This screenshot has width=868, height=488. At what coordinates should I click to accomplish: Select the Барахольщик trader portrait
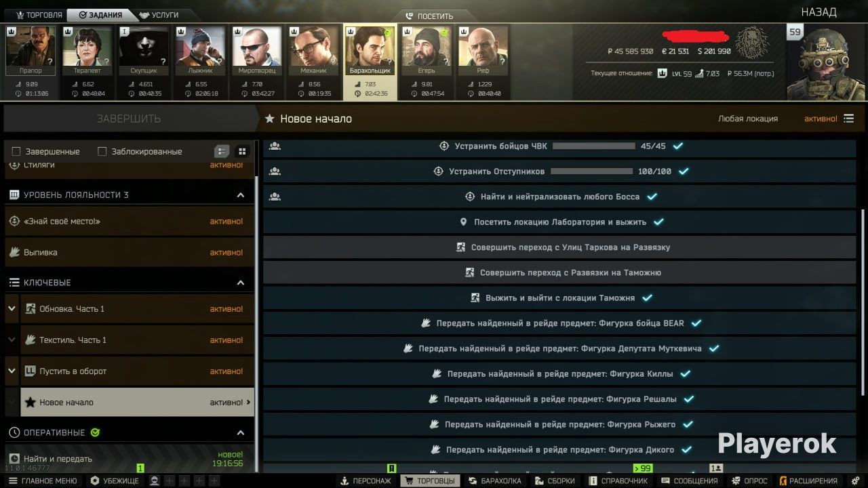(x=370, y=51)
